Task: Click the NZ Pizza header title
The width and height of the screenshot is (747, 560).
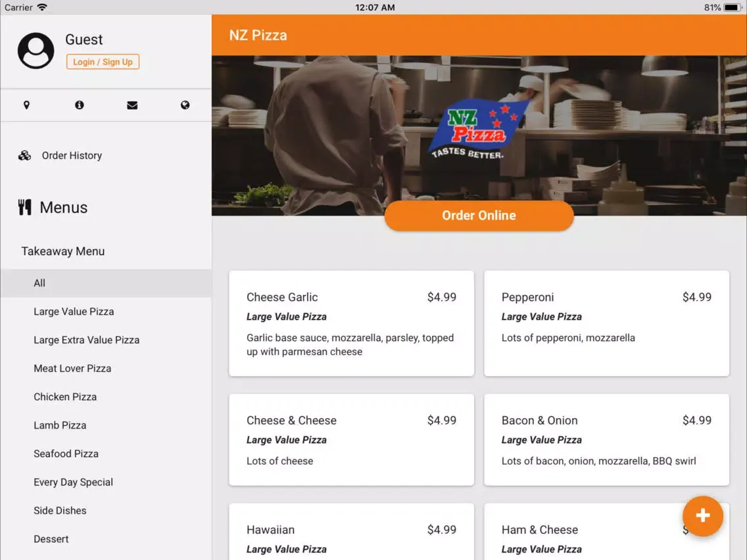Action: (x=258, y=35)
